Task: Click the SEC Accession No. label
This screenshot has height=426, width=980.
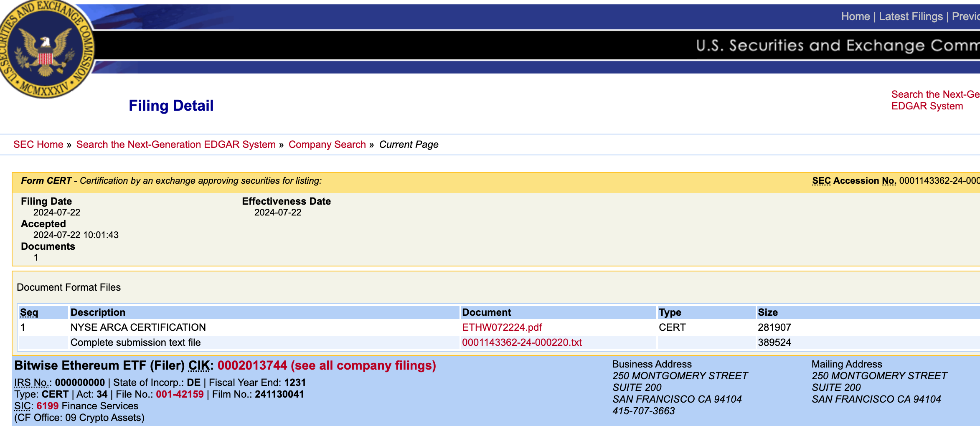Action: pyautogui.click(x=854, y=181)
